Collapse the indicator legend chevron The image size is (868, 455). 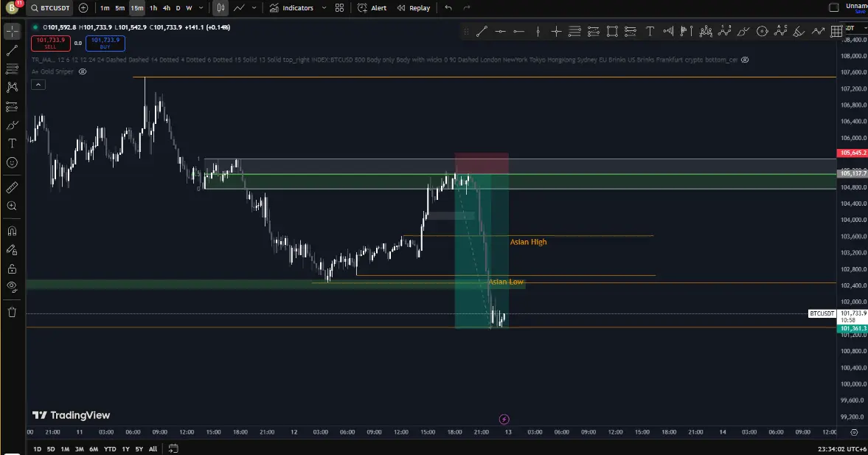pyautogui.click(x=38, y=85)
